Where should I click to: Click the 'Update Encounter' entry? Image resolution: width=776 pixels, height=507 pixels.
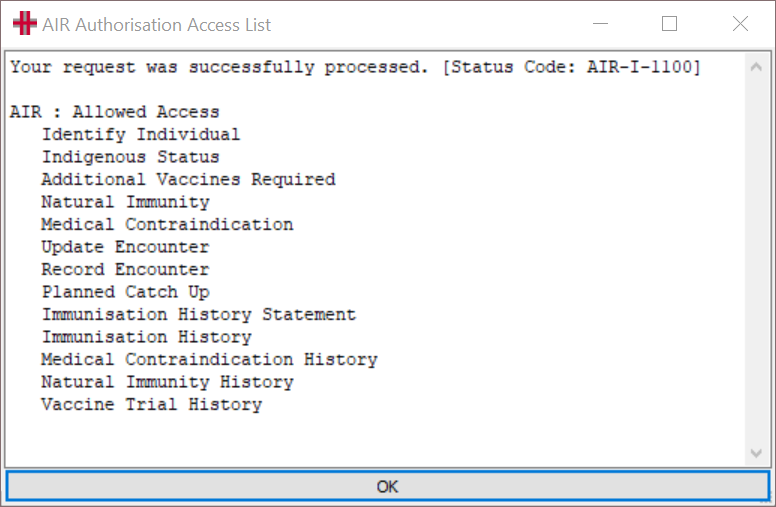(x=125, y=247)
